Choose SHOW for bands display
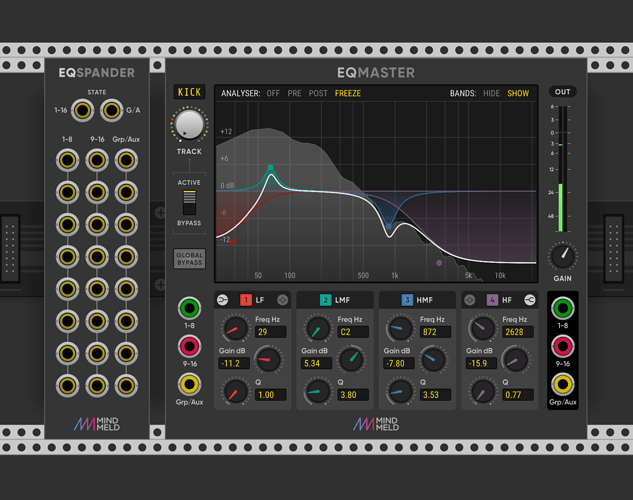Viewport: 633px width, 500px height. click(518, 93)
